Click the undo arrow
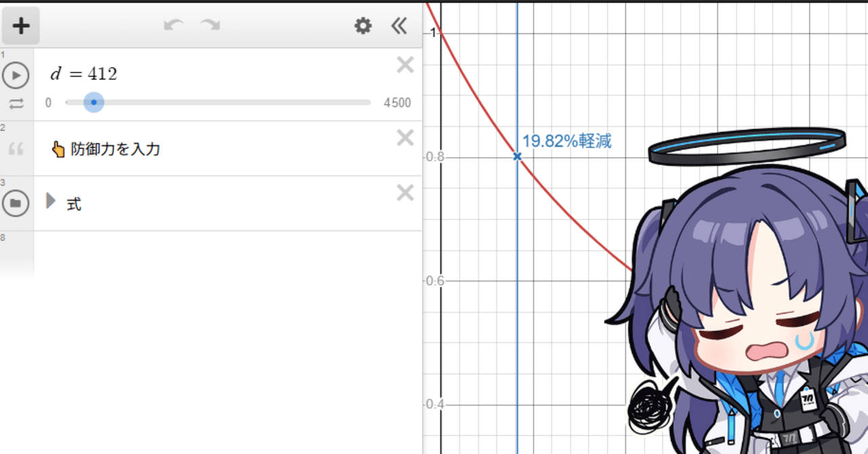 [x=174, y=25]
